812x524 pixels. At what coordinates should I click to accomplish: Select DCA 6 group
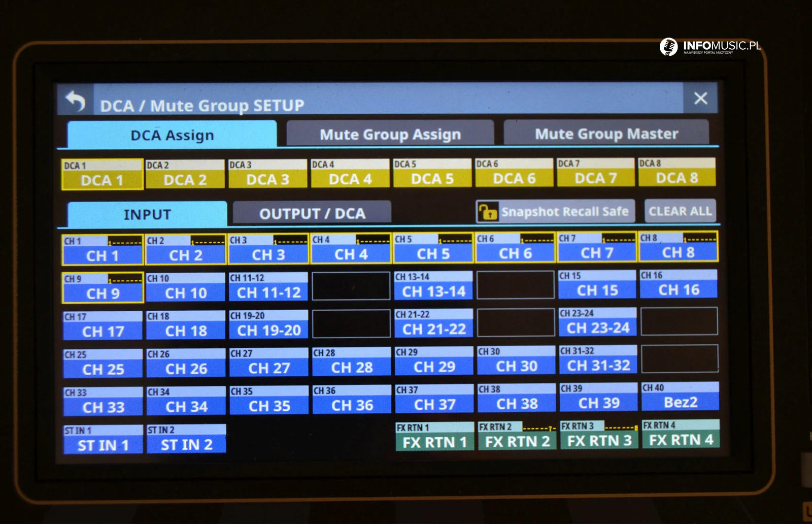[514, 172]
